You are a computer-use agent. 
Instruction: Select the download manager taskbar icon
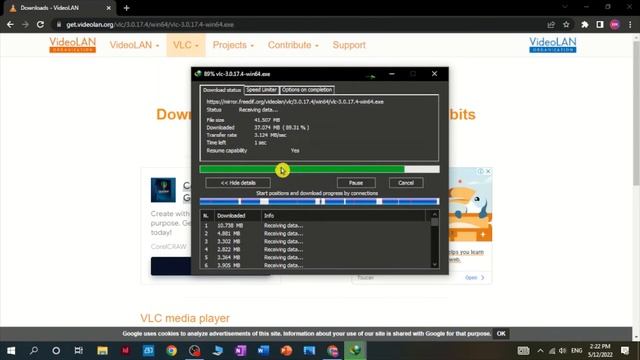[x=356, y=350]
